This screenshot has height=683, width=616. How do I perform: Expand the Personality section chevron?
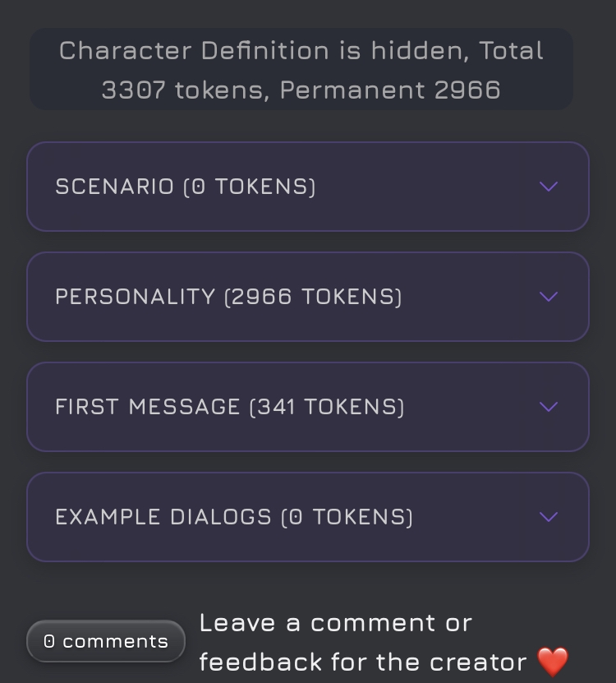548,297
